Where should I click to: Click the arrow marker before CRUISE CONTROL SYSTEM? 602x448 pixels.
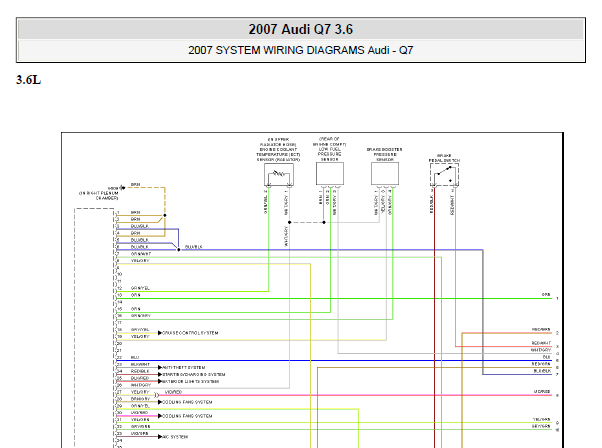tap(160, 333)
